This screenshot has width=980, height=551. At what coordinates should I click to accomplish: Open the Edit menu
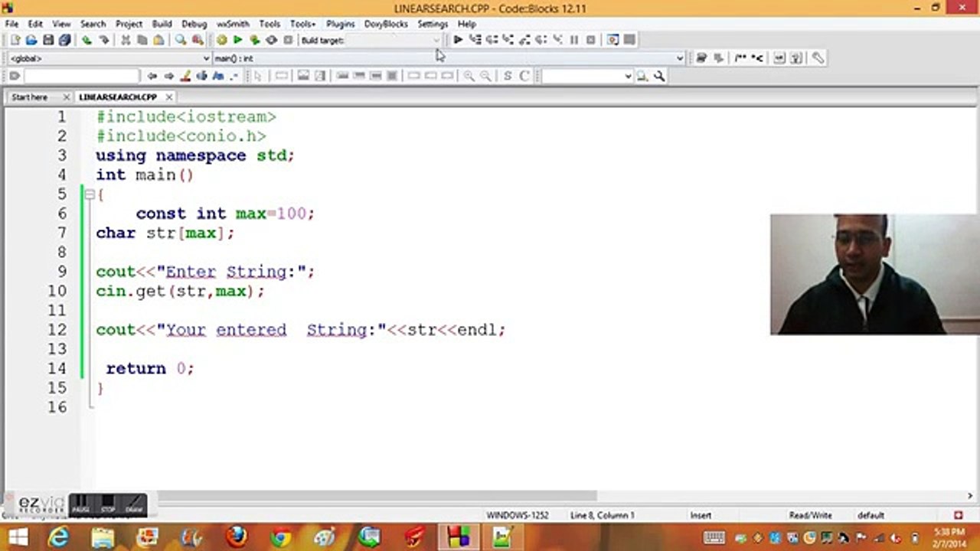tap(35, 24)
